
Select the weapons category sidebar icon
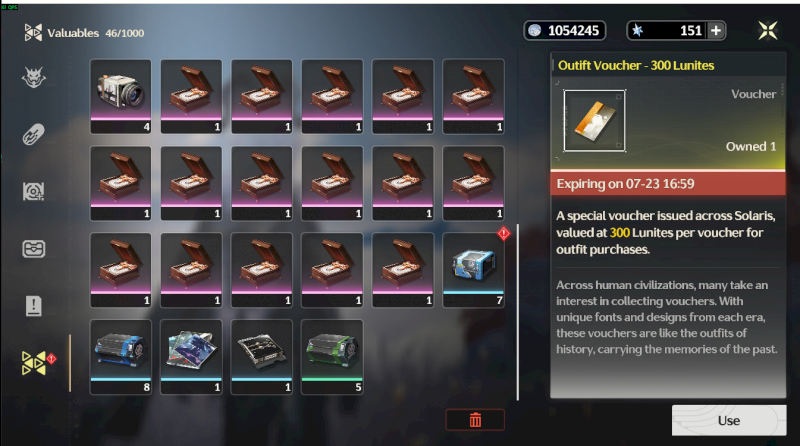point(34,135)
